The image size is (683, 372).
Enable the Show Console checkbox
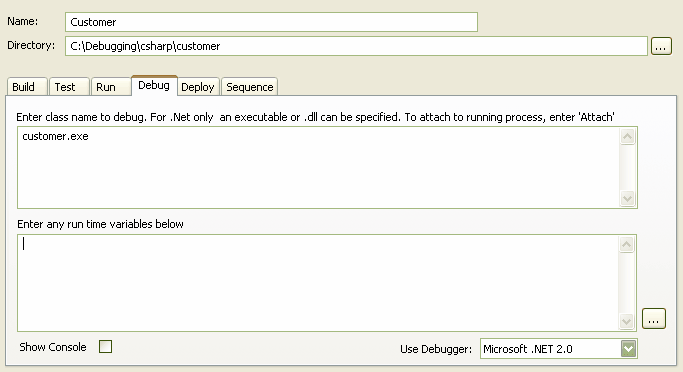105,347
